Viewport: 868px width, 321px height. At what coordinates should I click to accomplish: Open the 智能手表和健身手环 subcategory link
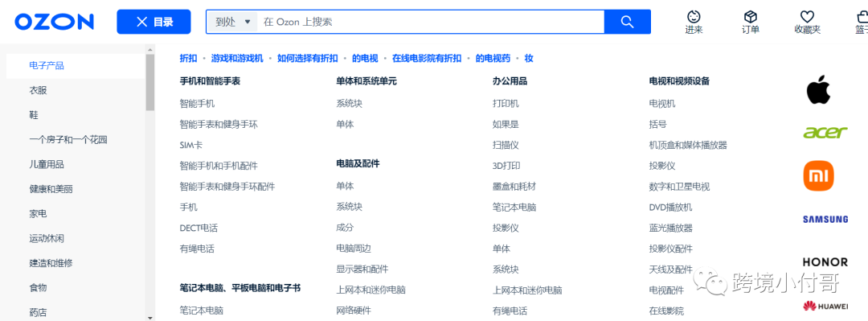tap(219, 124)
